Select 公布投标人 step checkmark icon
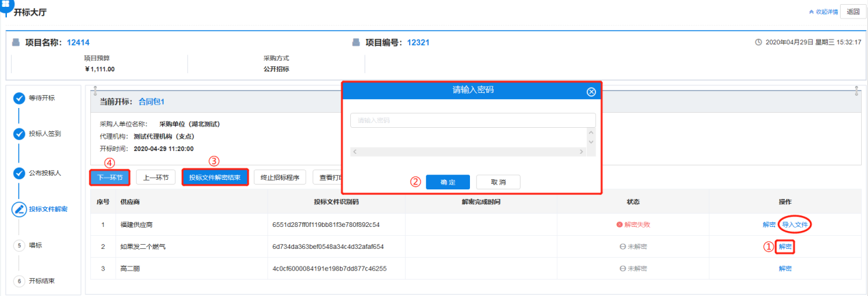 point(19,172)
